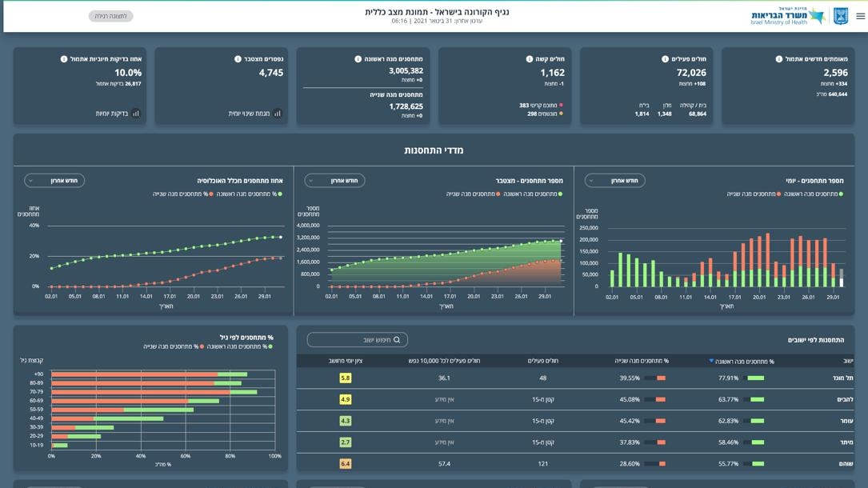The height and width of the screenshot is (488, 868).
Task: Click info icon on מאומתים חדשים אתמול card
Action: (x=778, y=59)
